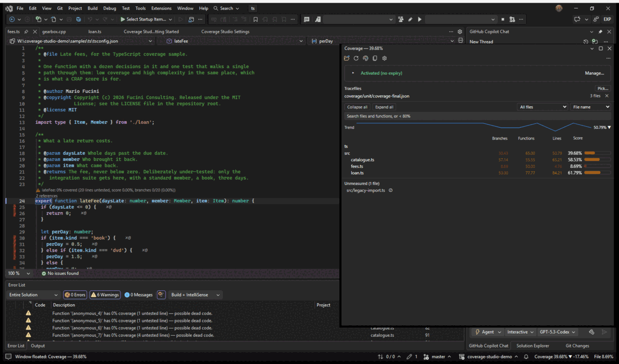Click the Expand all button

(384, 107)
